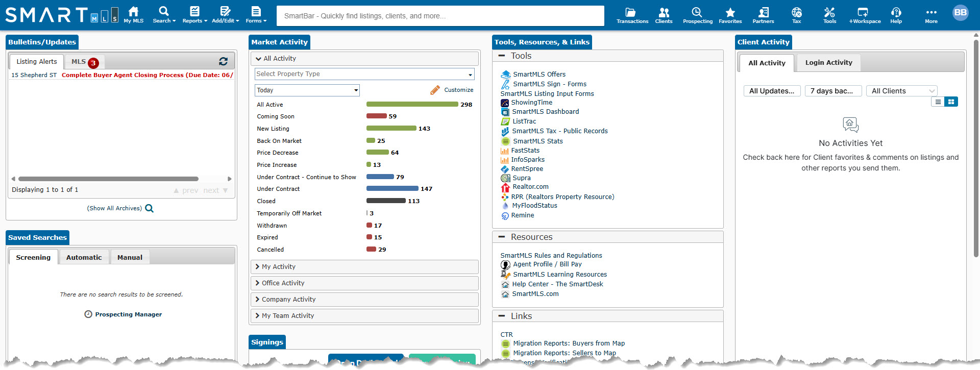980x370 pixels.
Task: Click the MLS tab's red 3 badge
Action: 93,63
